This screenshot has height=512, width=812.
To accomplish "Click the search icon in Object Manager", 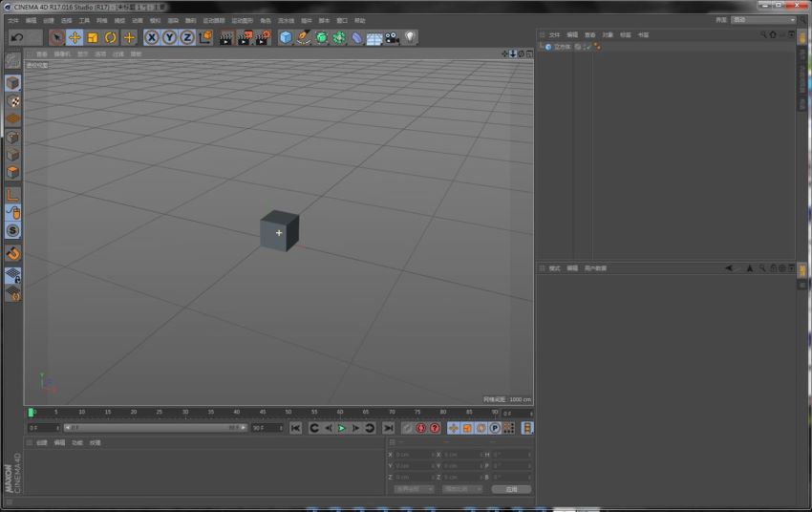I will pyautogui.click(x=763, y=34).
